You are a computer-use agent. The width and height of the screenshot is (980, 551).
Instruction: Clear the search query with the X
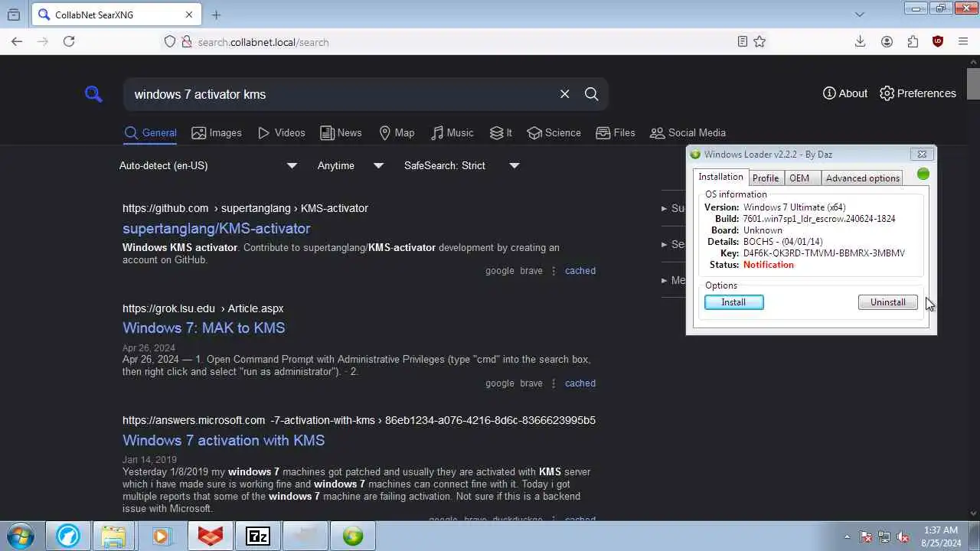pos(564,94)
